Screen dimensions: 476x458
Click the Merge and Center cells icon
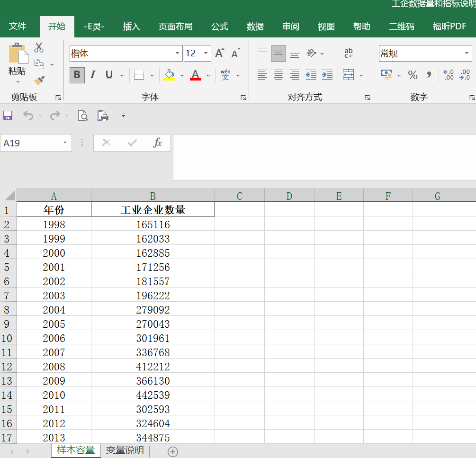pos(349,75)
